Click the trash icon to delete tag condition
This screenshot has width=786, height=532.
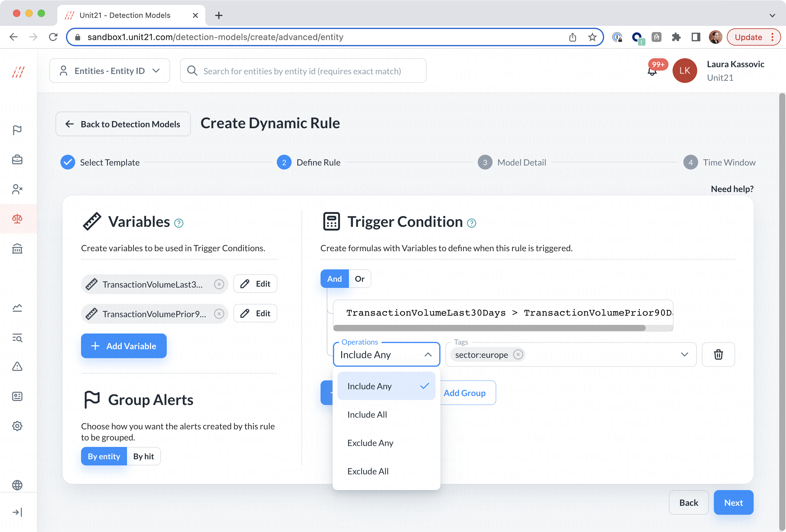(x=718, y=354)
